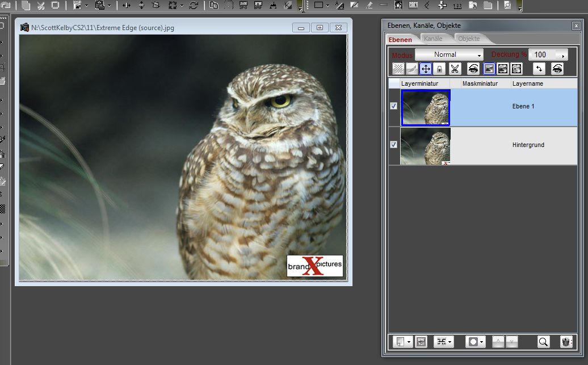Image resolution: width=588 pixels, height=365 pixels.
Task: Click the swap arrows icon in layers panel
Action: pyautogui.click(x=539, y=69)
